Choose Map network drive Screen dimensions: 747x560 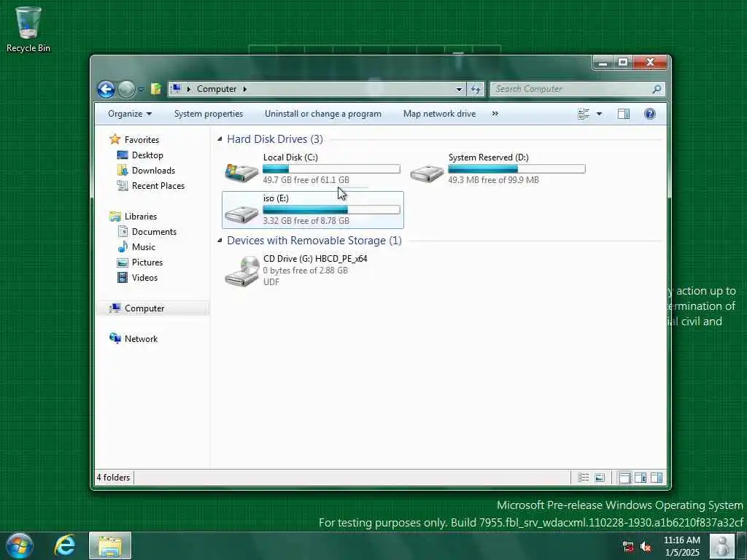[439, 114]
